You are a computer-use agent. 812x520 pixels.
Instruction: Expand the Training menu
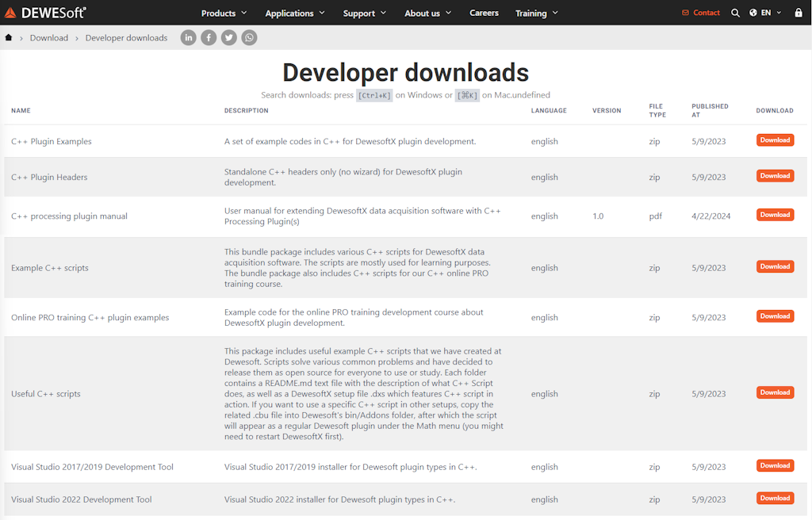pyautogui.click(x=537, y=13)
